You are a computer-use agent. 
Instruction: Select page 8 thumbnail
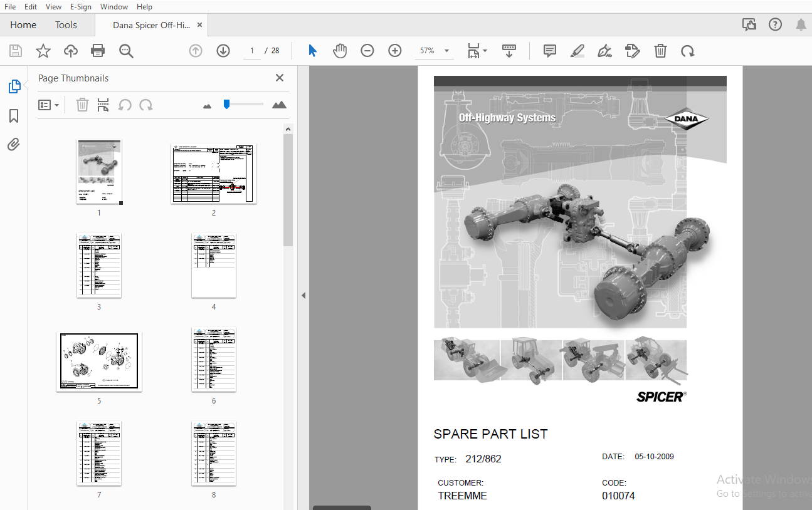[214, 454]
